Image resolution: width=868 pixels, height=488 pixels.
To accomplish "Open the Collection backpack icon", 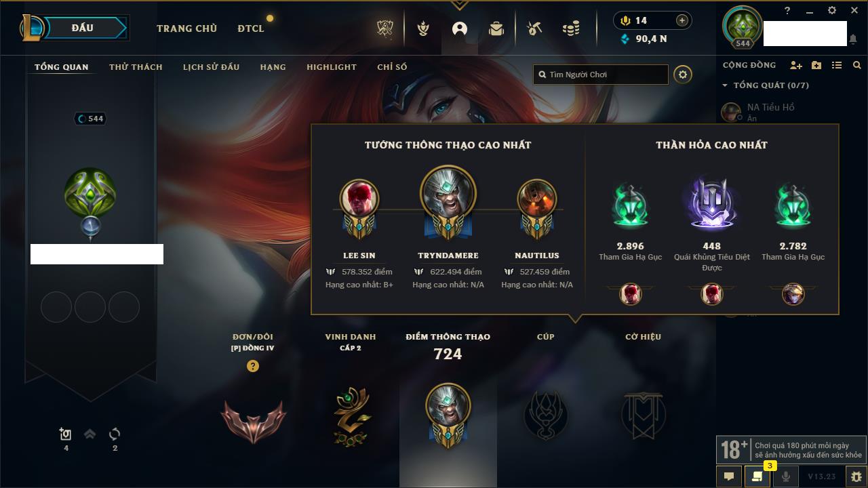I will pos(496,28).
